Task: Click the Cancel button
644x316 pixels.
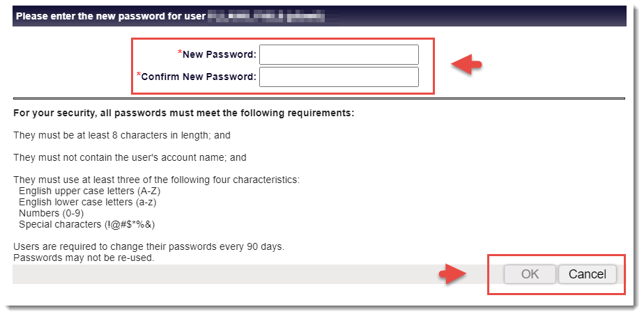Action: tap(587, 274)
